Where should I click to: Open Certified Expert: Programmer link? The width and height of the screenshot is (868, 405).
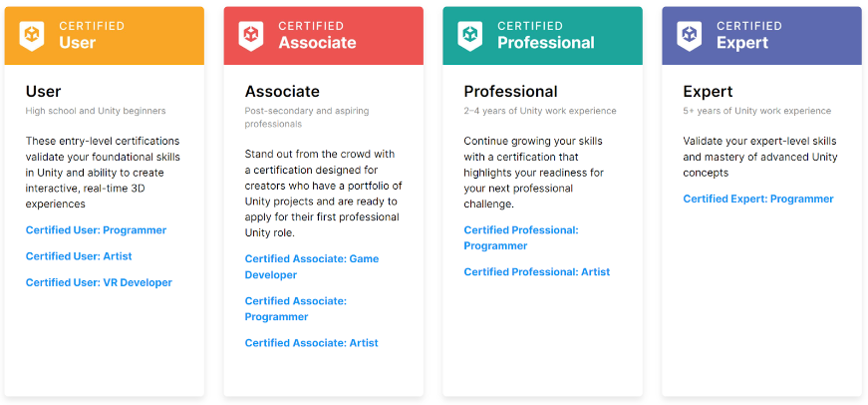[757, 199]
